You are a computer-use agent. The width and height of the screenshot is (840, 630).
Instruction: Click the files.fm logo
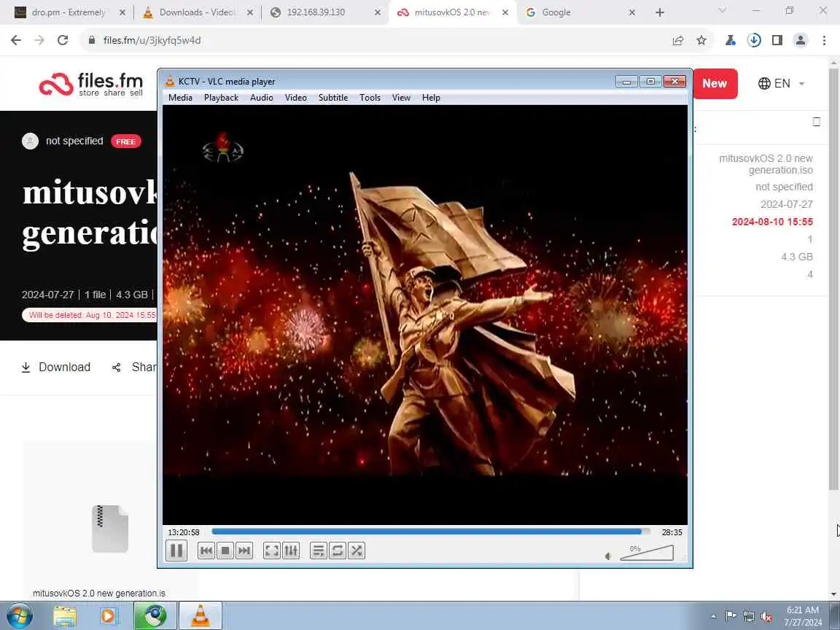91,85
